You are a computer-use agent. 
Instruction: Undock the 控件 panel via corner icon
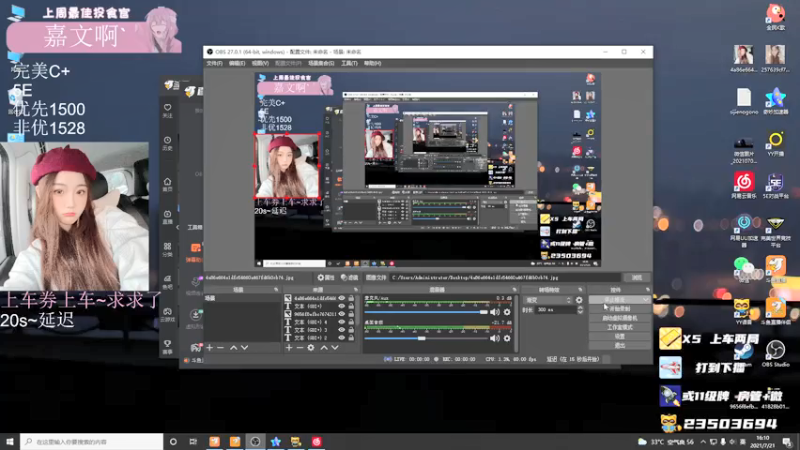647,289
